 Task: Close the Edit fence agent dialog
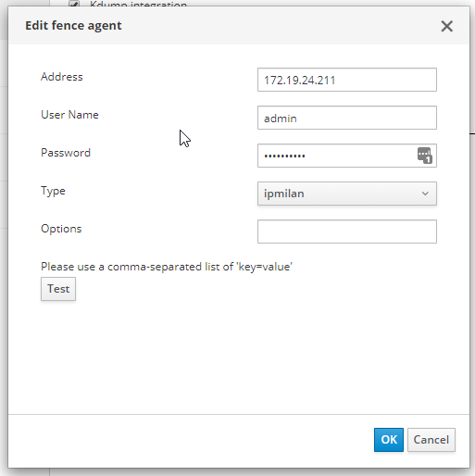pos(446,26)
